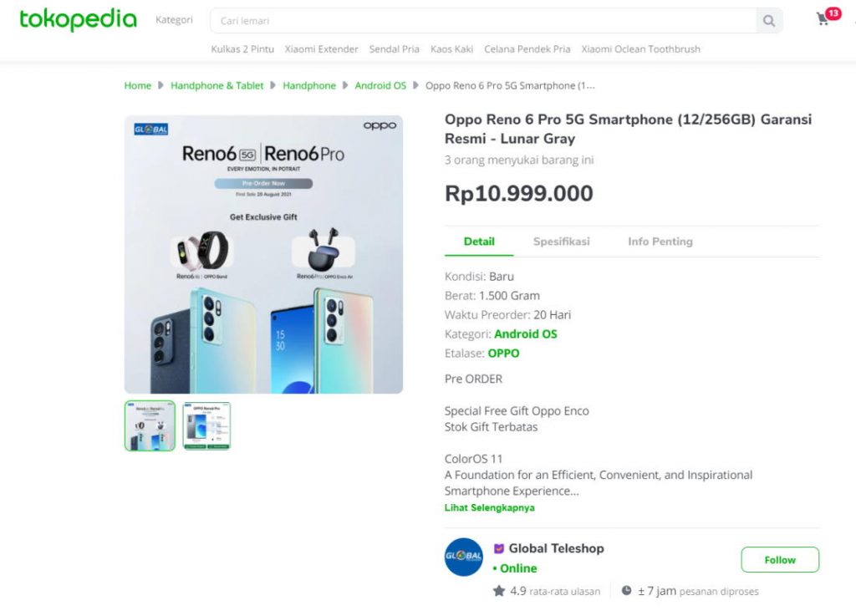This screenshot has width=856, height=616.
Task: Click the clock icon near processing time
Action: tap(627, 591)
